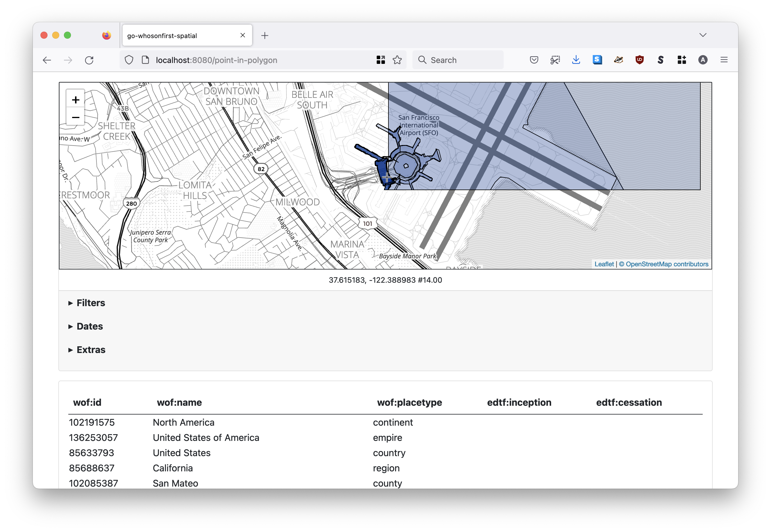The height and width of the screenshot is (532, 771).
Task: Zoom out on the Leaflet map
Action: pyautogui.click(x=76, y=117)
